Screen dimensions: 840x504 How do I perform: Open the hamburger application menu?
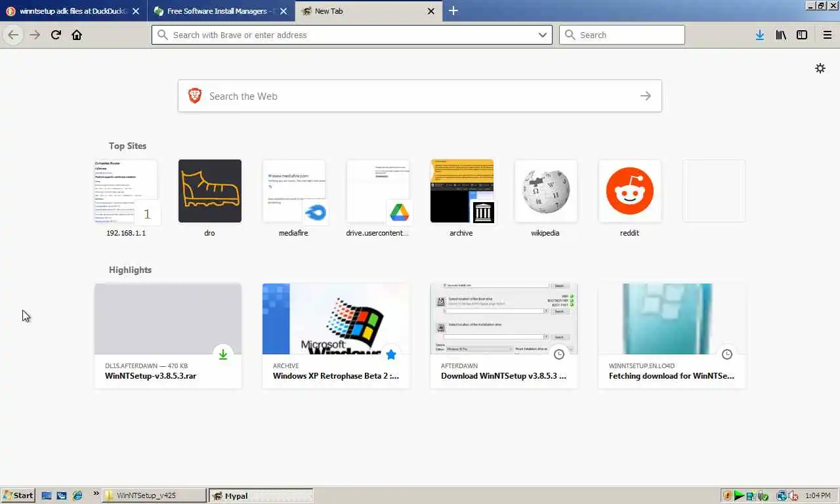pos(827,35)
